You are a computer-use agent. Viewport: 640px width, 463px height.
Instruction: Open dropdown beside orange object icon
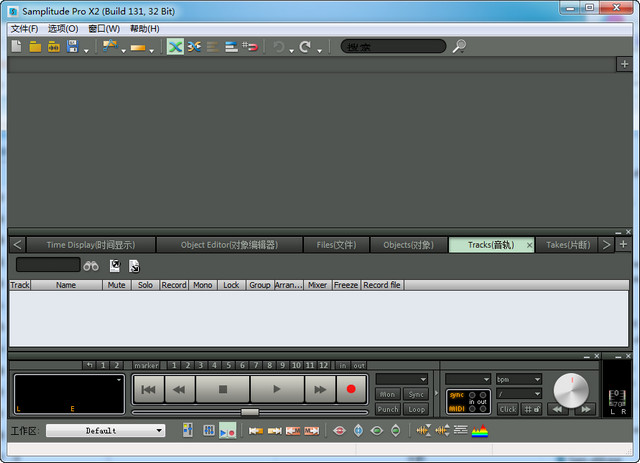(x=151, y=51)
